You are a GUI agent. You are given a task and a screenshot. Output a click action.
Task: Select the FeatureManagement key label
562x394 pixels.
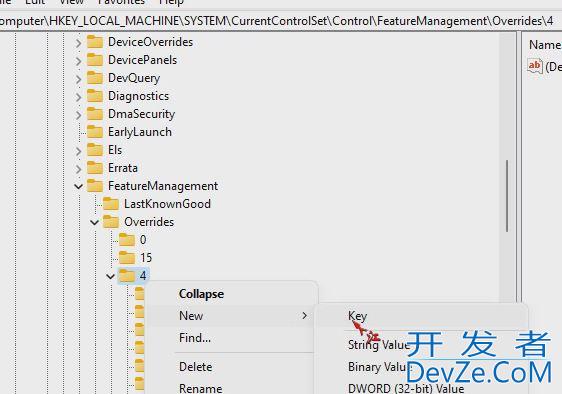163,186
